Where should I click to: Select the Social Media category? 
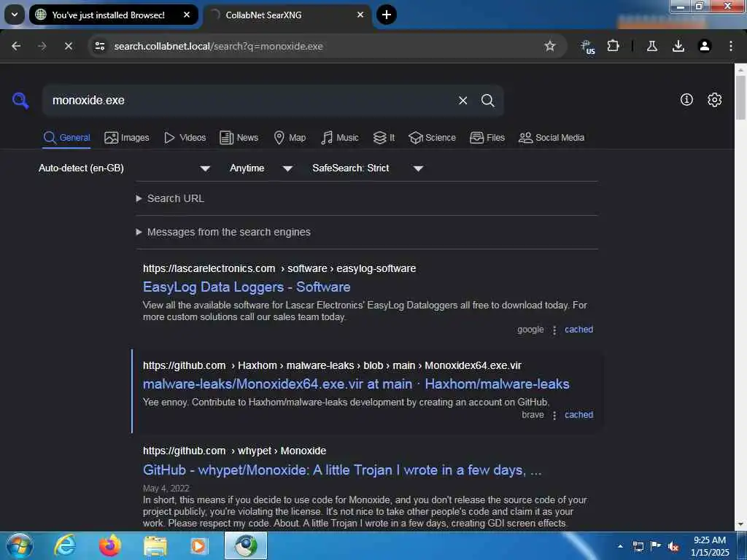click(x=551, y=138)
